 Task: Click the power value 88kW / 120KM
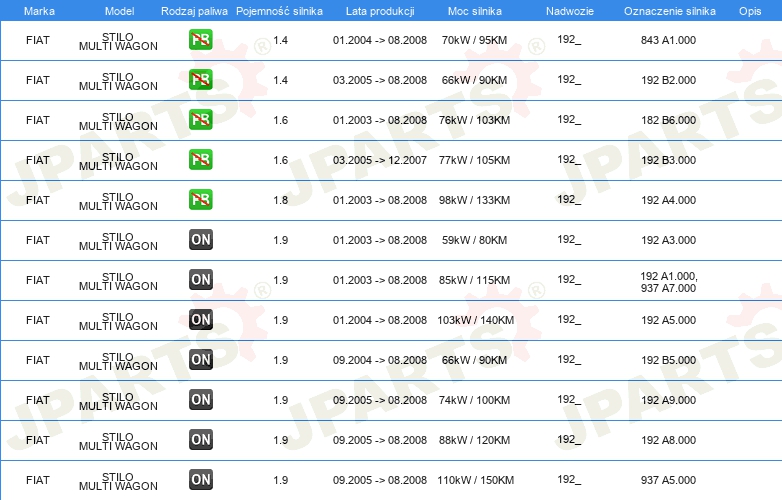coord(474,440)
